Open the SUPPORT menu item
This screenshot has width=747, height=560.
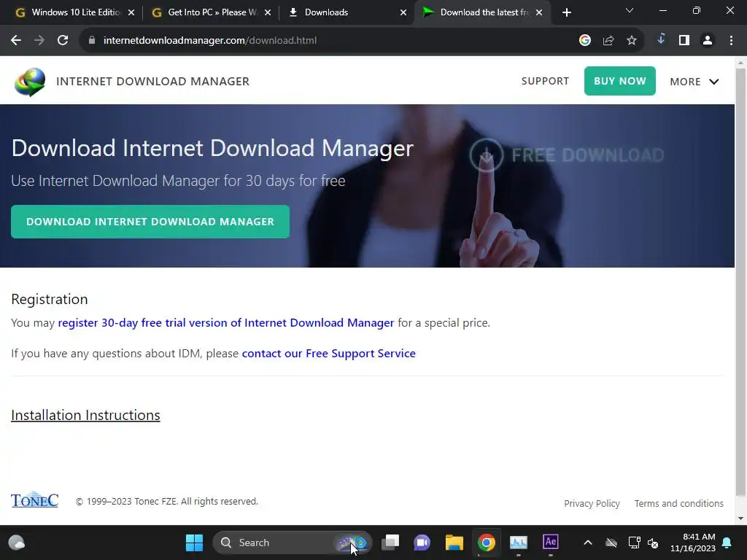(x=545, y=81)
